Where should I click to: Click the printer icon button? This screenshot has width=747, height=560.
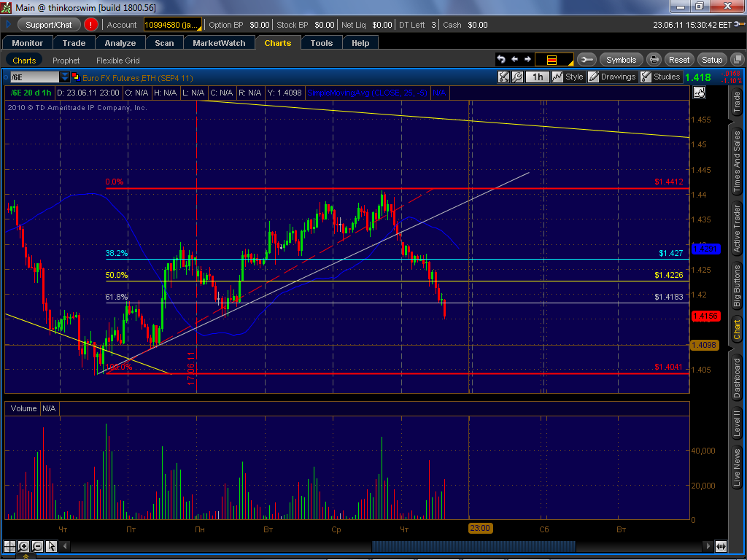coord(654,60)
